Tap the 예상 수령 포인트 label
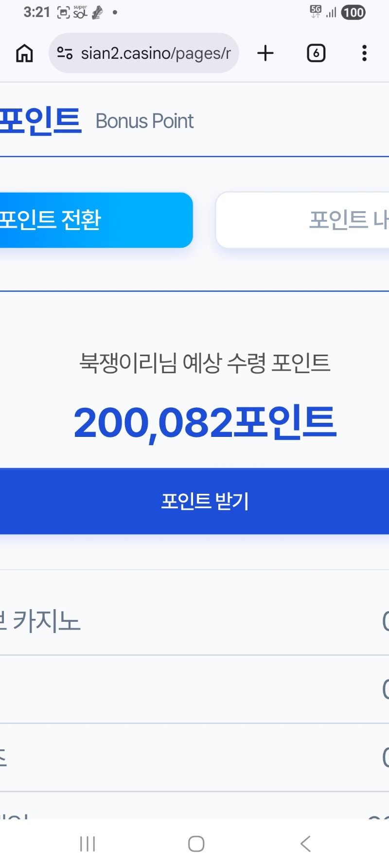Image resolution: width=389 pixels, height=868 pixels. pos(256,363)
